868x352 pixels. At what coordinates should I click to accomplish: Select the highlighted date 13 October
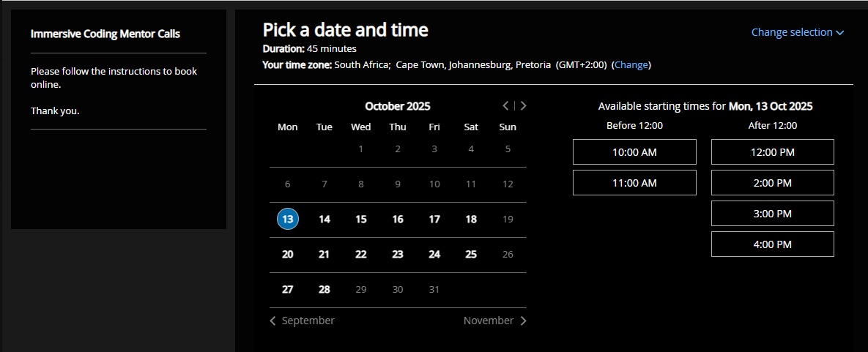click(288, 219)
